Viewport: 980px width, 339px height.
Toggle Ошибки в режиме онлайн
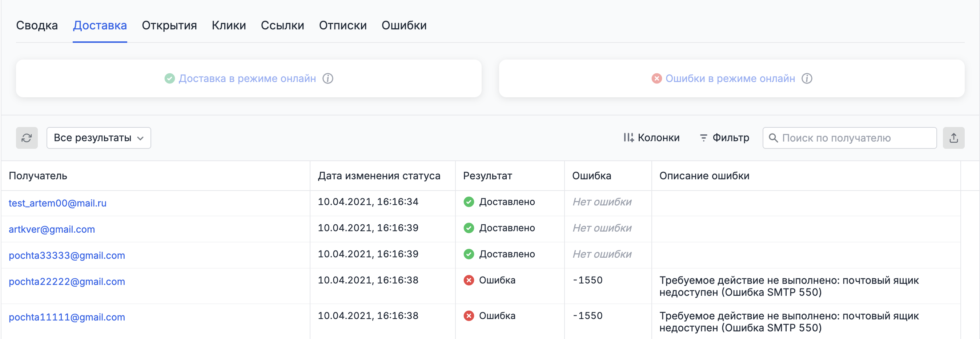[730, 79]
